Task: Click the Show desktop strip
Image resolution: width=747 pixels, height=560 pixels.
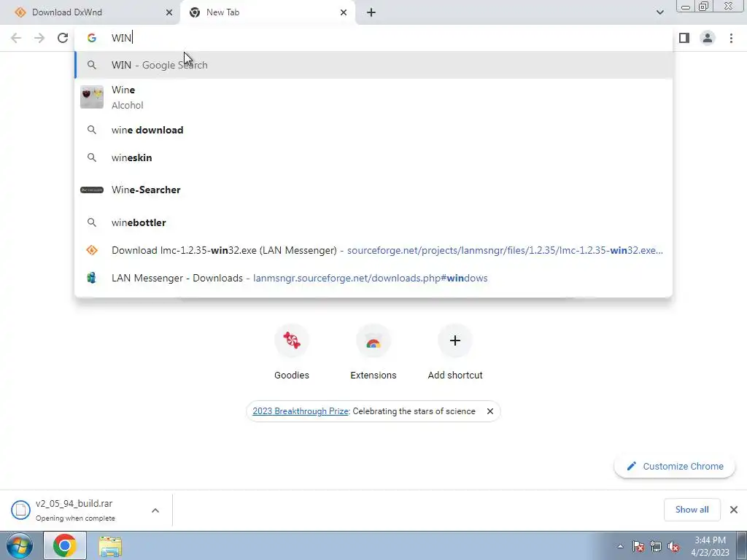Action: [742, 545]
